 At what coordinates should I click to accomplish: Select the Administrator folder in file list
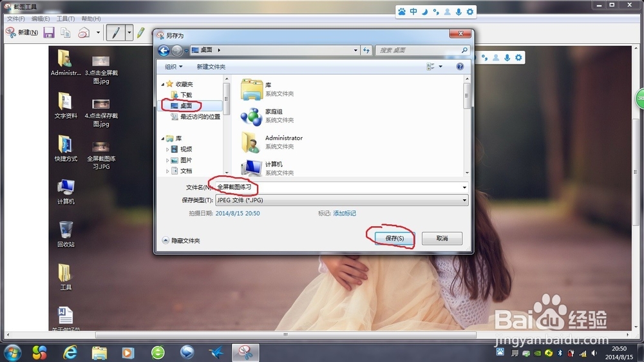pos(272,142)
